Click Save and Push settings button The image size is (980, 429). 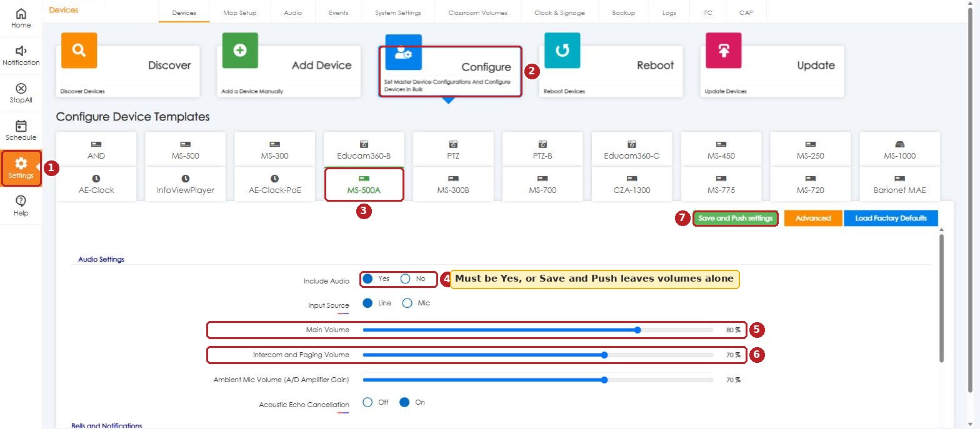(736, 219)
